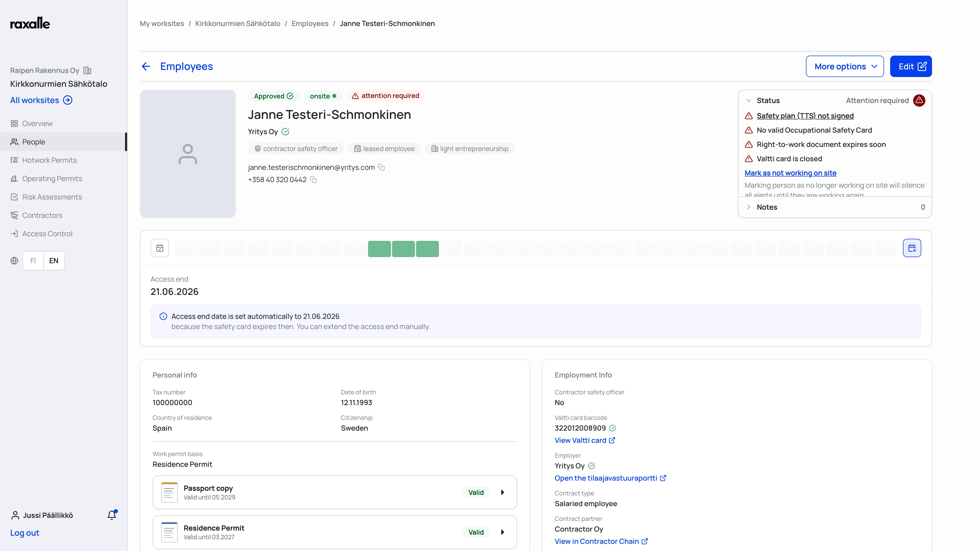980x551 pixels.
Task: Switch language to EN
Action: coord(54,260)
